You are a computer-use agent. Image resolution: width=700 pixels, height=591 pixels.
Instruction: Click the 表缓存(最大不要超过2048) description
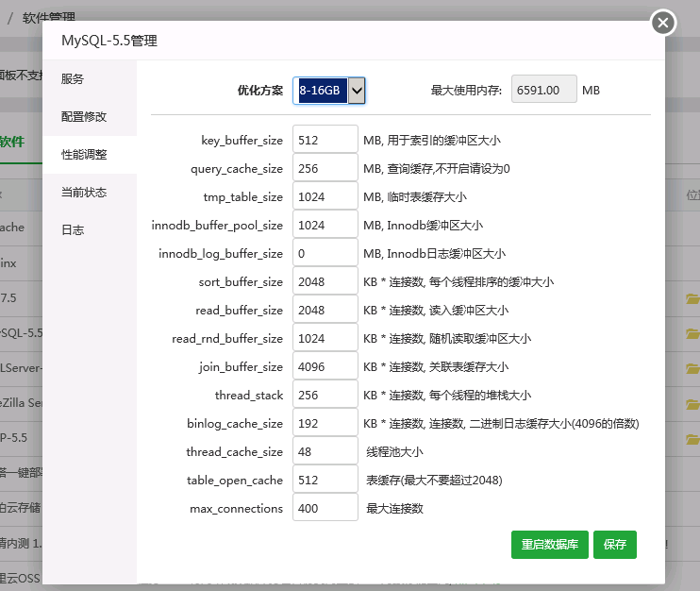coord(434,481)
